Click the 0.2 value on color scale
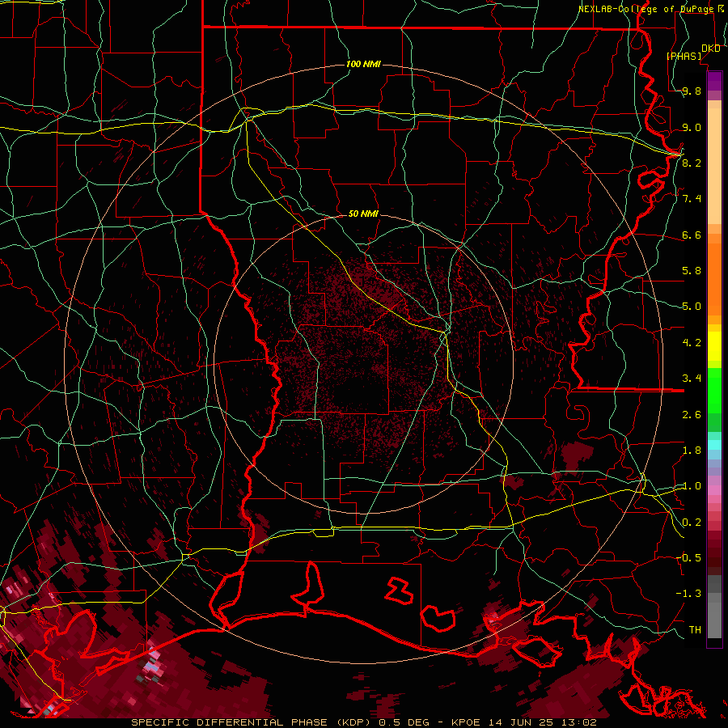Viewport: 728px width, 728px height. tap(692, 522)
